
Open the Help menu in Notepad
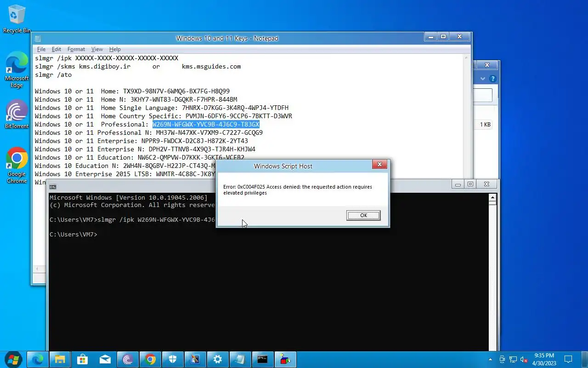pyautogui.click(x=115, y=49)
